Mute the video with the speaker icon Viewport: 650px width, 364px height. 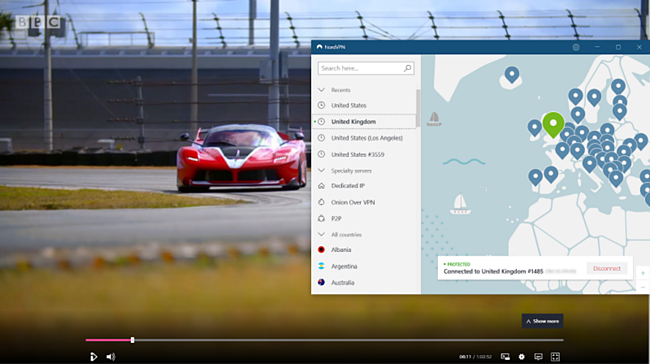pyautogui.click(x=111, y=357)
